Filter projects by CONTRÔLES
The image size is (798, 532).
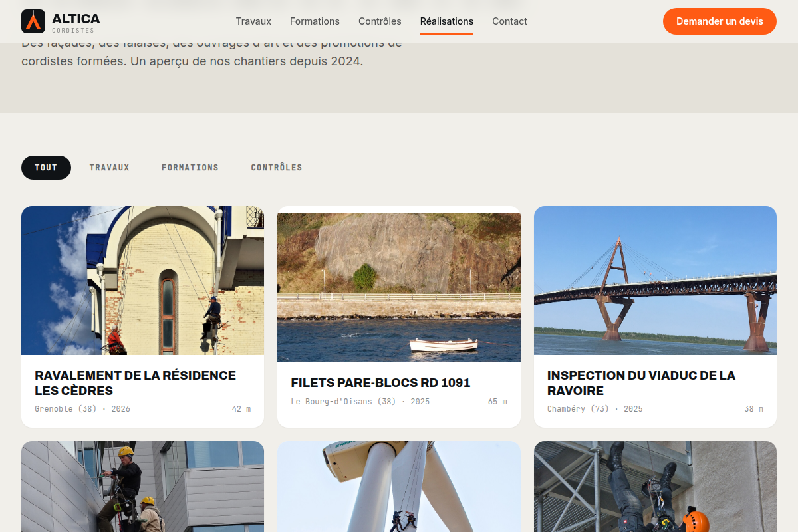277,168
